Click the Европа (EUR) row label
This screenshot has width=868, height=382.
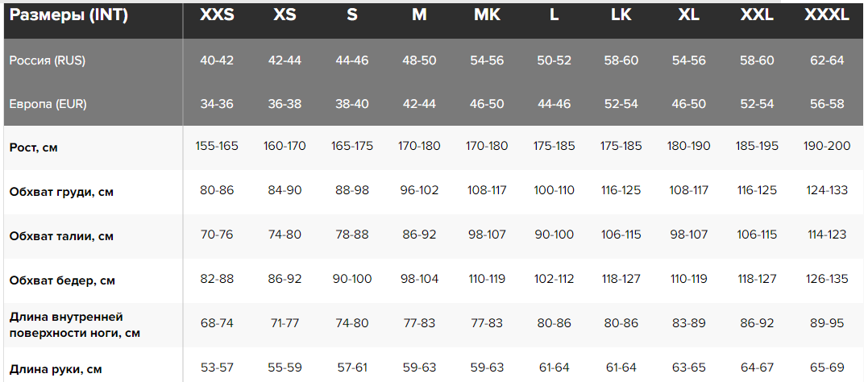(x=48, y=104)
